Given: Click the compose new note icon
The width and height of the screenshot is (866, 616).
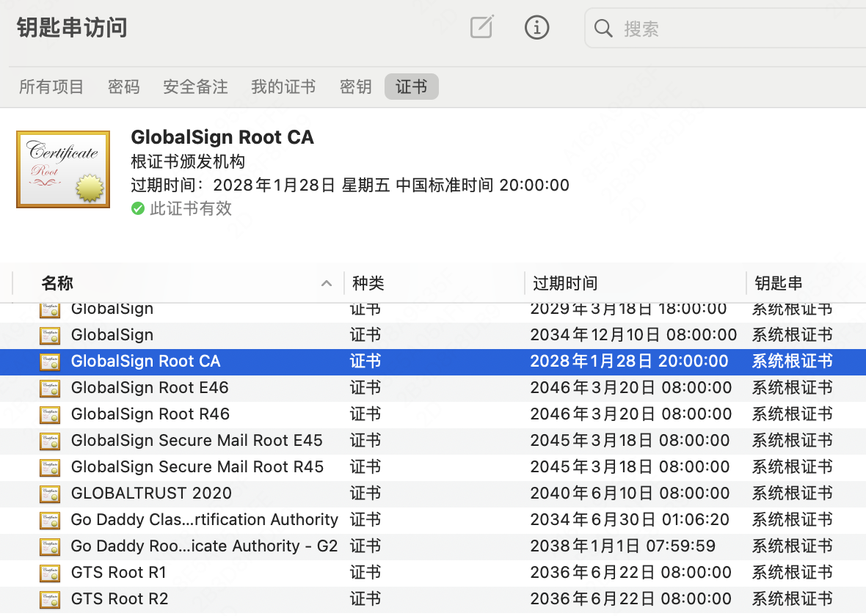Looking at the screenshot, I should (481, 27).
